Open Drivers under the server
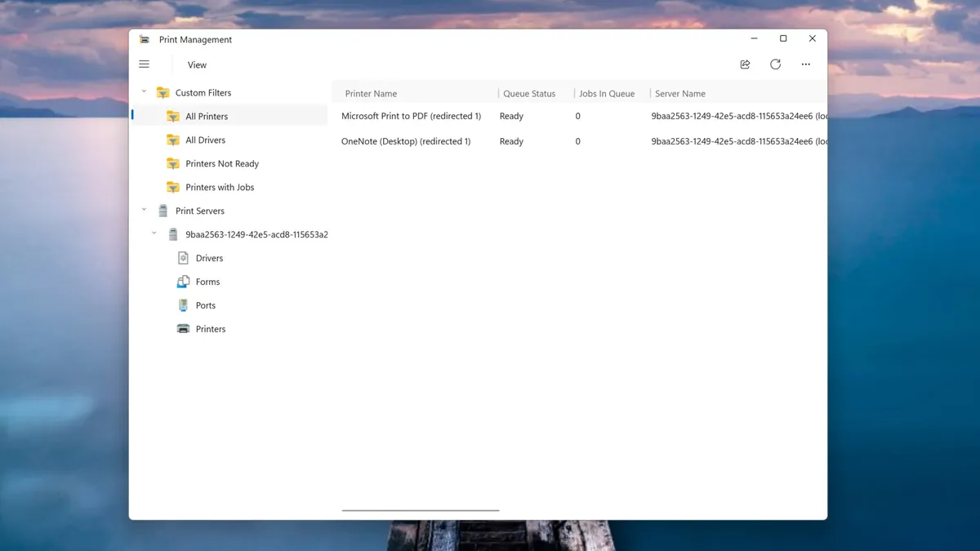The width and height of the screenshot is (980, 551). [209, 259]
